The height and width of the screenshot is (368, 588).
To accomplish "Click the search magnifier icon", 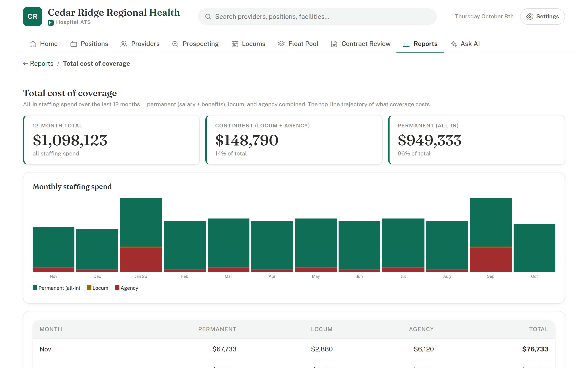I will coord(208,17).
